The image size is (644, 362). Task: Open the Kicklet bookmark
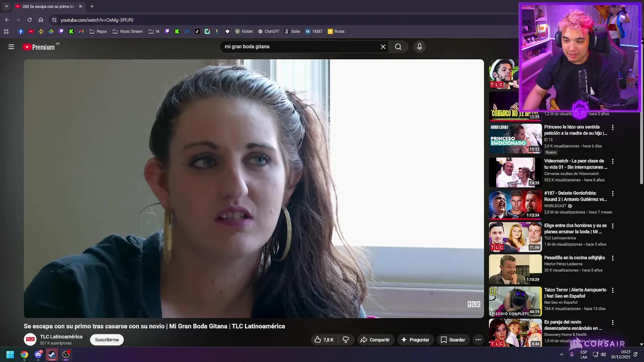[244, 31]
